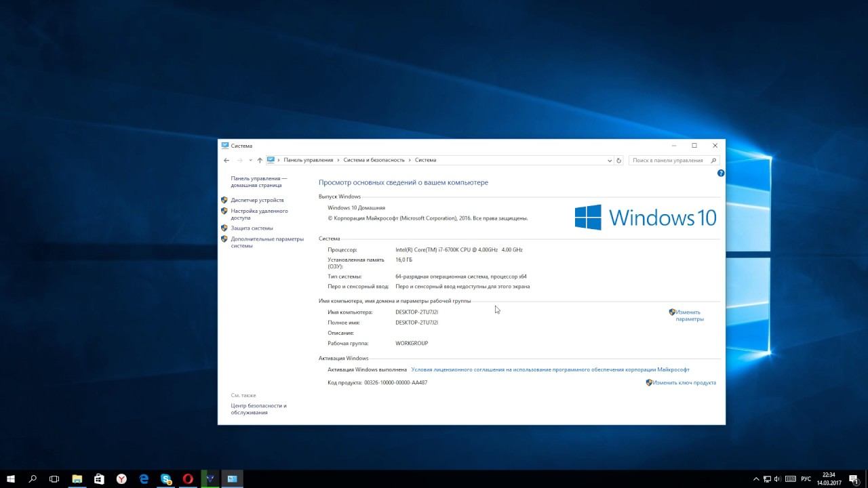Click Windows 10 Домашняя edition text
The image size is (868, 488).
coord(356,208)
